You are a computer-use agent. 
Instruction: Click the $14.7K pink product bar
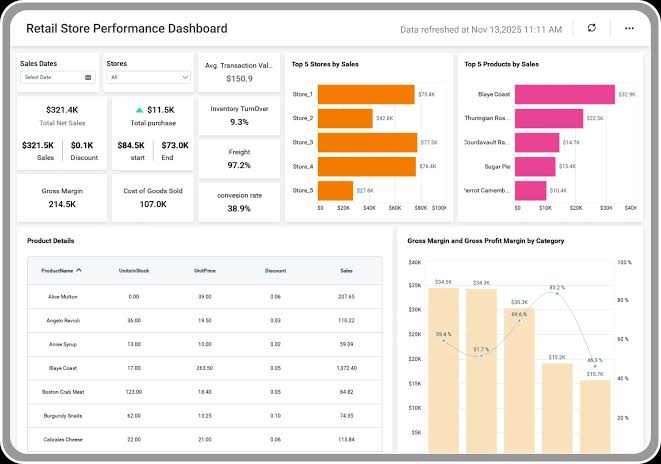click(537, 142)
